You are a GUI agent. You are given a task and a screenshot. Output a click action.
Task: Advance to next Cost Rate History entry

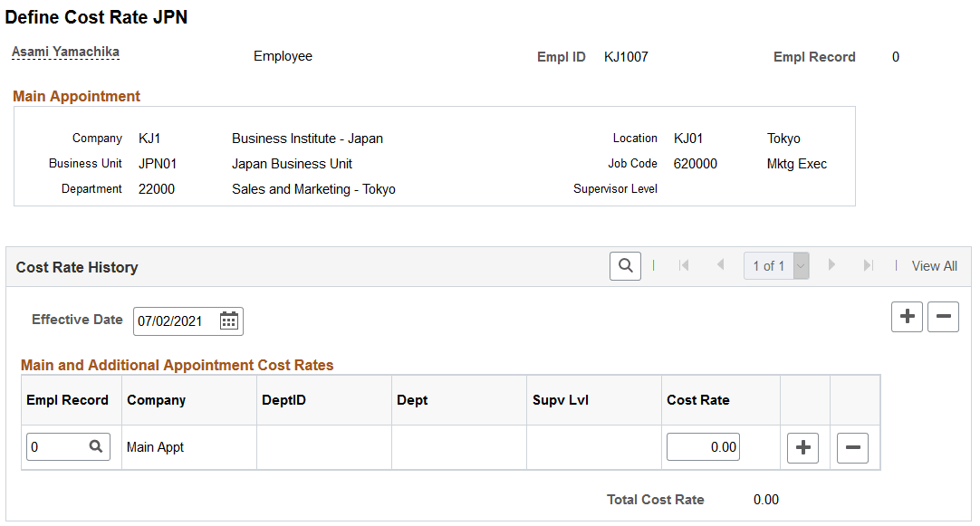[x=831, y=265]
